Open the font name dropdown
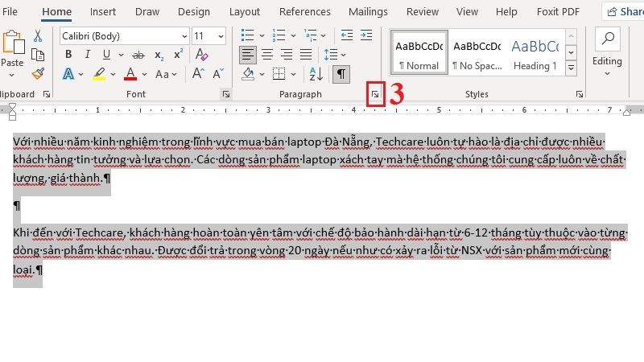644x362 pixels. (184, 36)
